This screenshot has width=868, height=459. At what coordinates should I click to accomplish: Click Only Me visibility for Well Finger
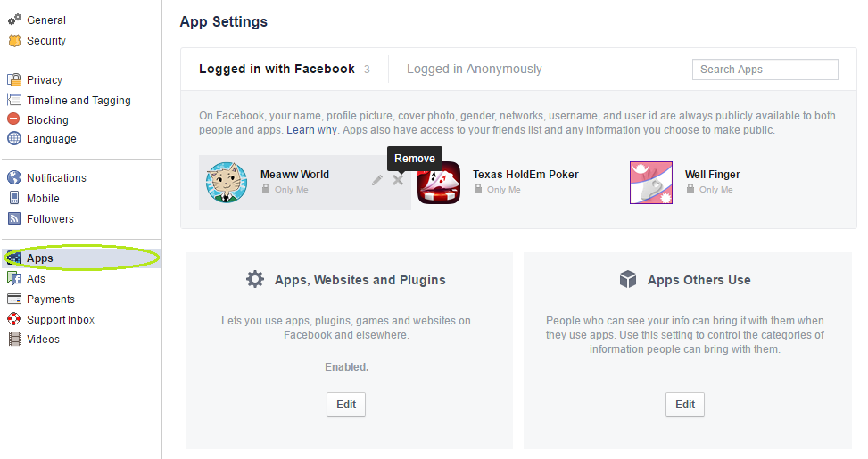(715, 189)
